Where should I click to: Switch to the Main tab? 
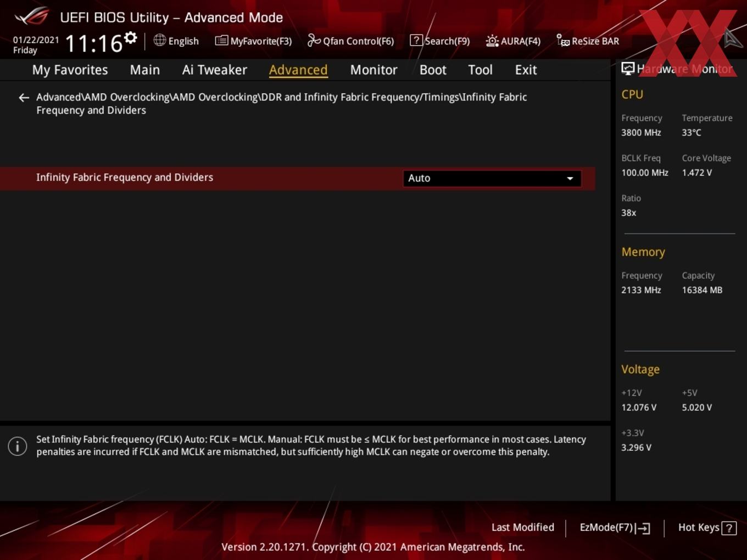145,70
